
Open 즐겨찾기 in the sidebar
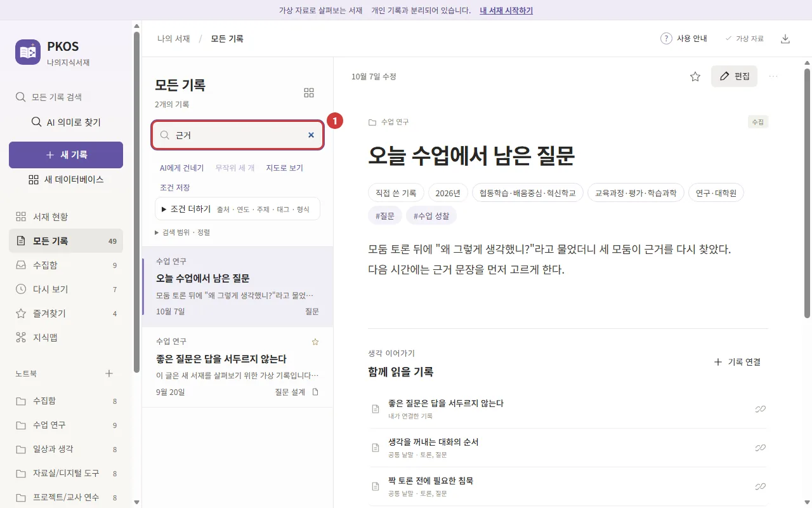point(66,313)
